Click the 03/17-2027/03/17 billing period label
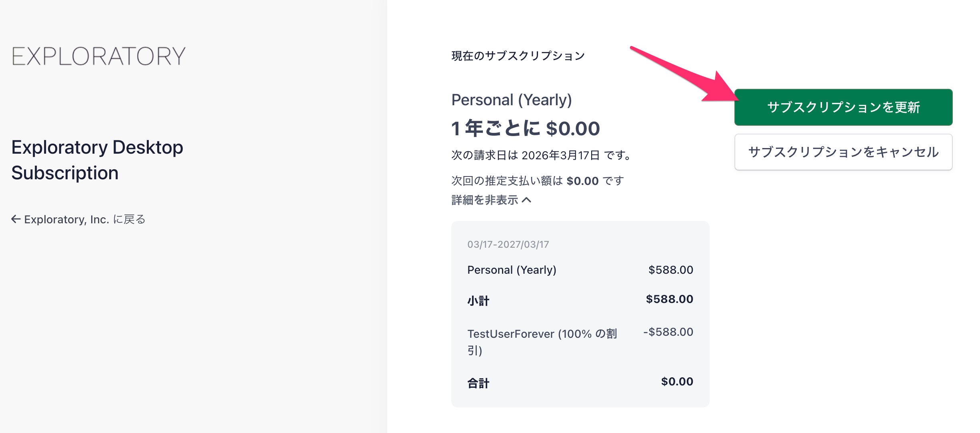The height and width of the screenshot is (433, 980). click(508, 245)
